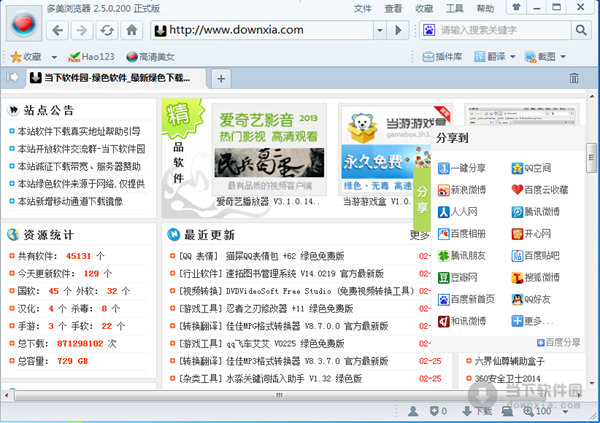
Task: Click the vertical scrollbar thumb
Action: click(592, 158)
